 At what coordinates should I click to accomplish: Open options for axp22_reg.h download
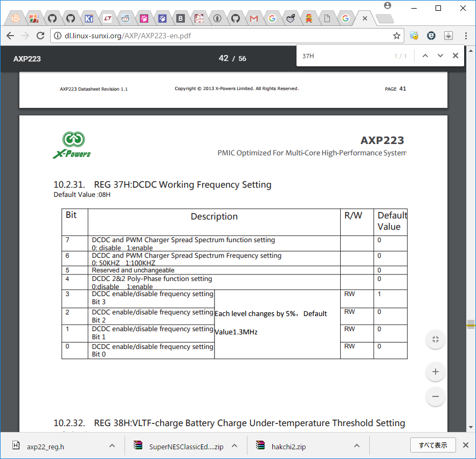tap(112, 446)
